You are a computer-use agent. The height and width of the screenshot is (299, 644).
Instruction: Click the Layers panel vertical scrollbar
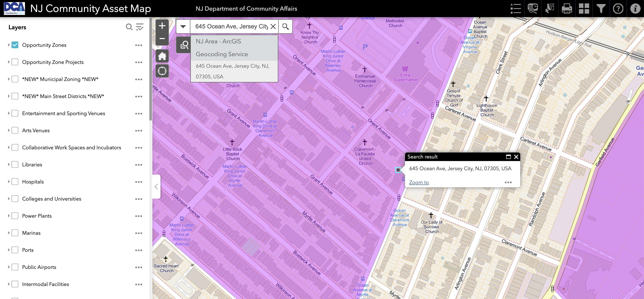pos(150,69)
